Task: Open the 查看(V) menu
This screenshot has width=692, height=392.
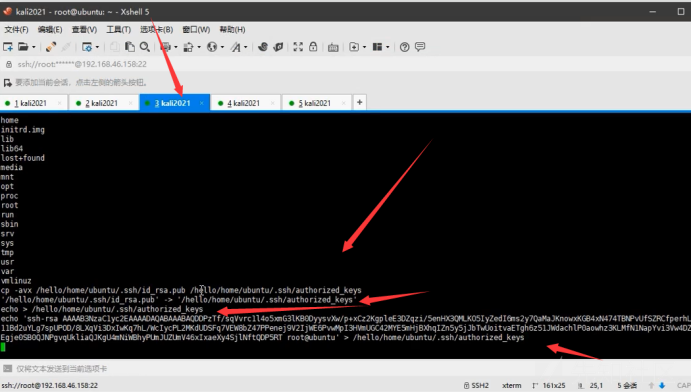Action: click(84, 30)
